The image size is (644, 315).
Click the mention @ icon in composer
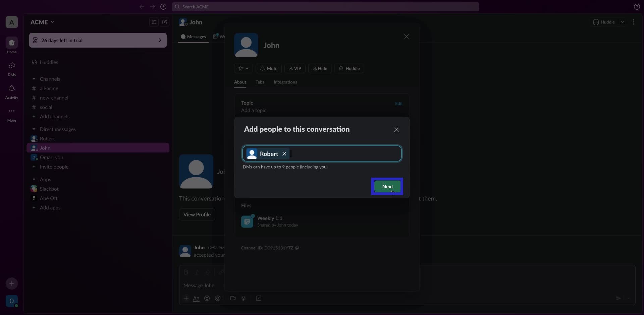tap(218, 298)
